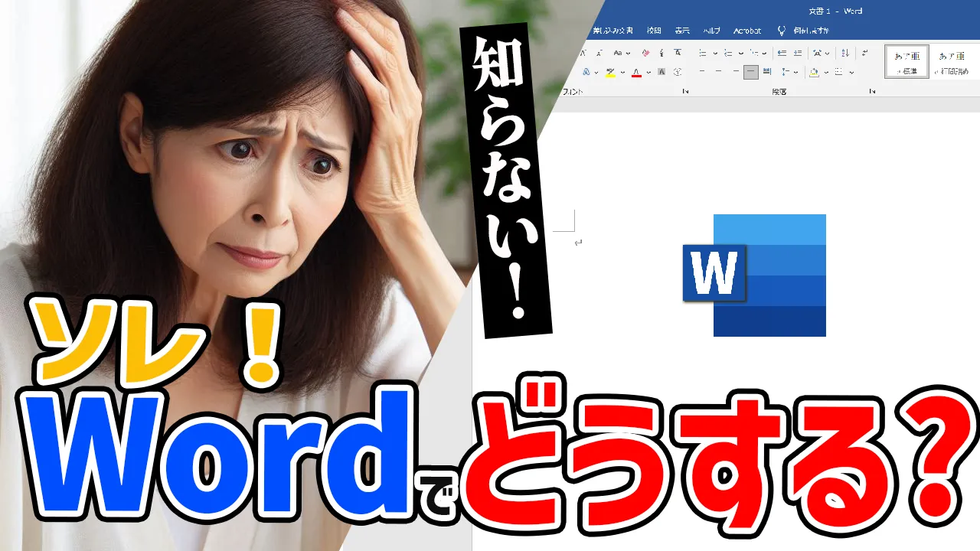The width and height of the screenshot is (980, 551).
Task: Click the paragraph mark in the document
Action: click(x=578, y=243)
